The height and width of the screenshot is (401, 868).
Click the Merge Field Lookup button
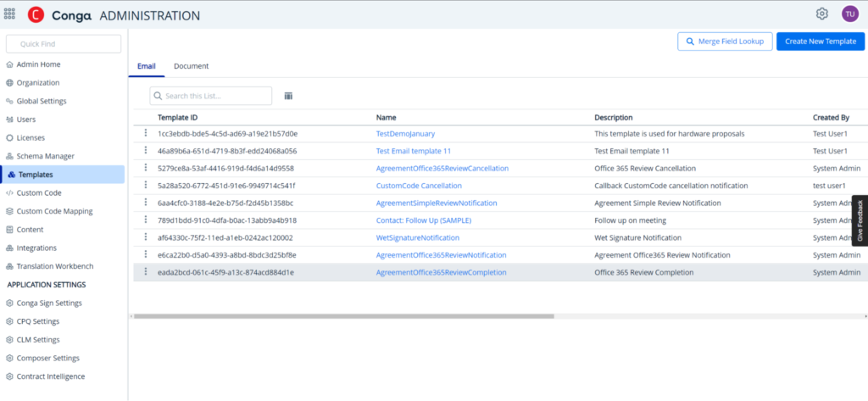[x=725, y=42]
